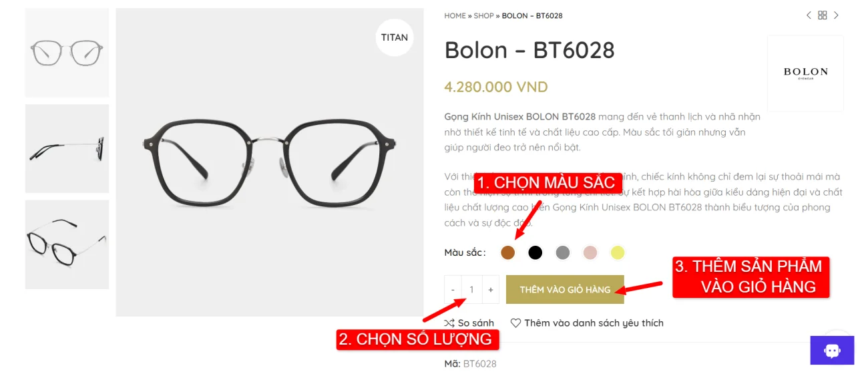This screenshot has width=868, height=378.
Task: Select the brown color swatch
Action: [507, 252]
